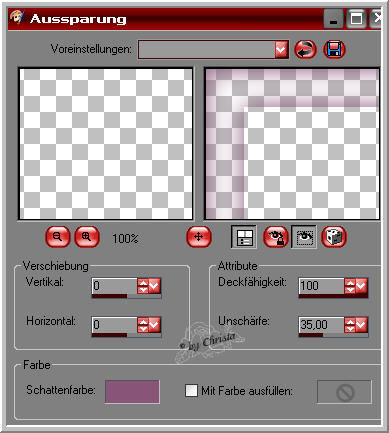Click the reset to default preset icon
Screen dimensions: 389x433
coord(305,50)
